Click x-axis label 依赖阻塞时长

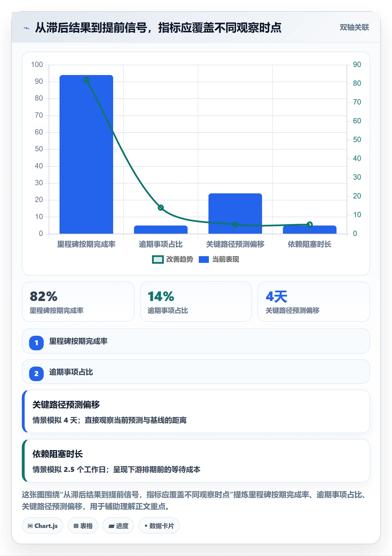tap(310, 244)
